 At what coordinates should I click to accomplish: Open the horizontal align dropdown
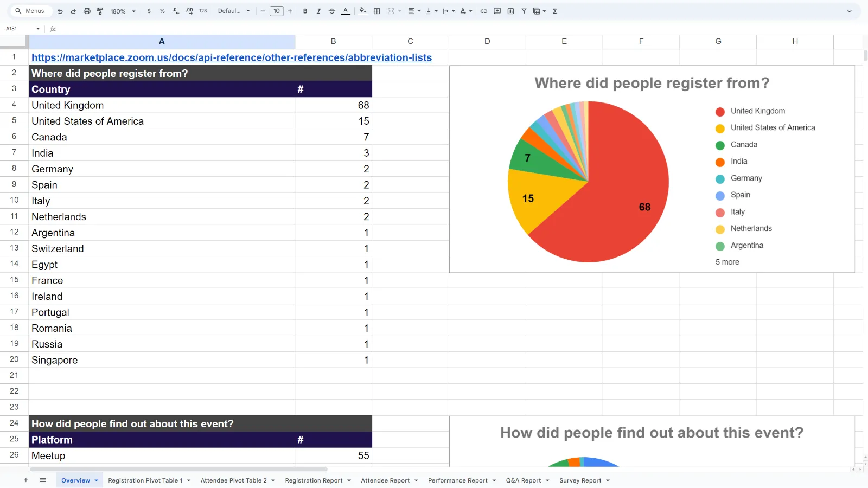[x=414, y=11]
